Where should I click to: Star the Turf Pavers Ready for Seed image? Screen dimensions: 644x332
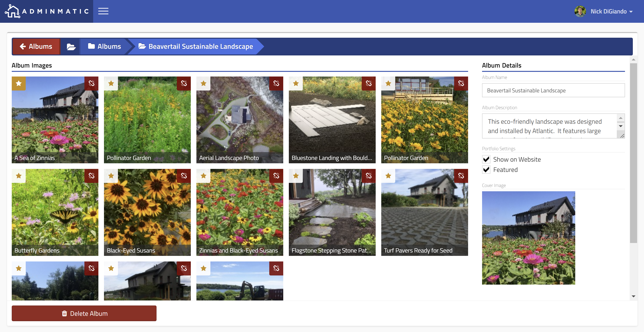tap(388, 176)
